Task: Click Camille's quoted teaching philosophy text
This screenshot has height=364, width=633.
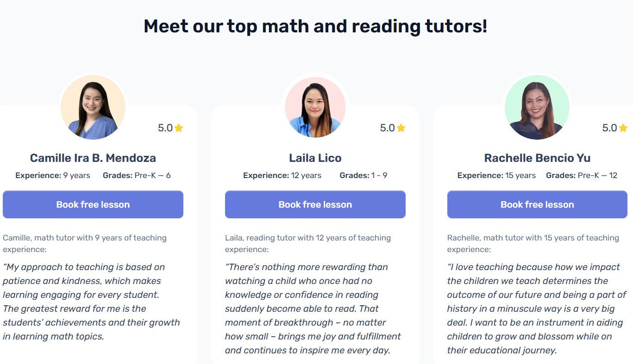Action: coord(91,301)
